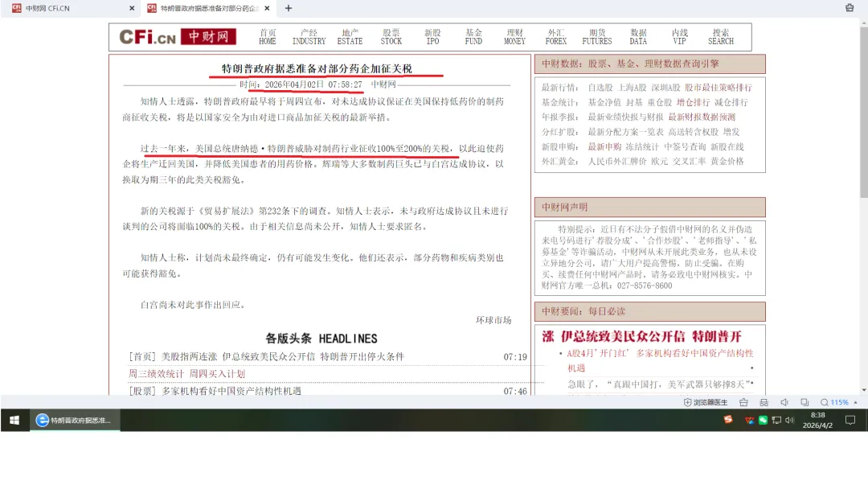Open the 交叉汇率 link
Image resolution: width=868 pixels, height=489 pixels.
click(689, 161)
